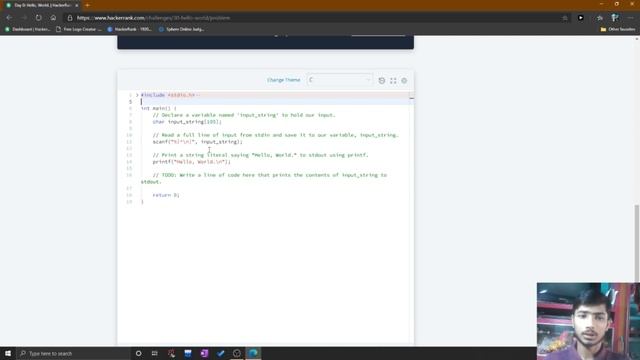Open the Sphere Online Judge bookmark
This screenshot has height=360, width=640.
181,29
